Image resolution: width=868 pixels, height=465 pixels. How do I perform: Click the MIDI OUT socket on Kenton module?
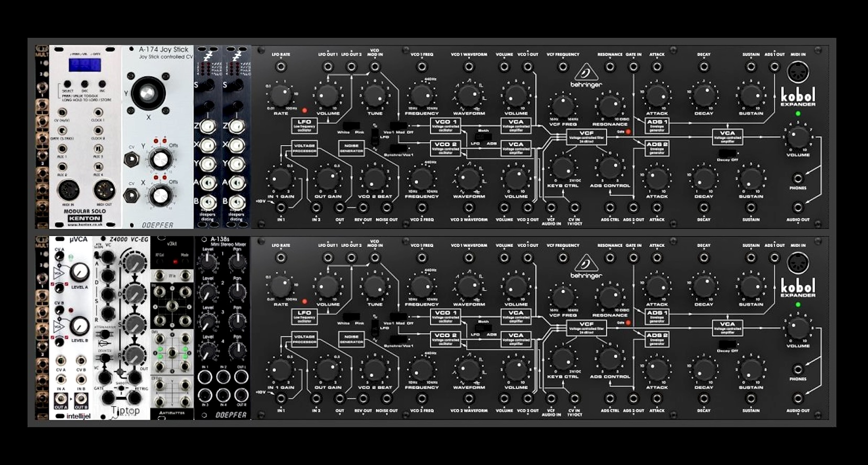(x=104, y=191)
